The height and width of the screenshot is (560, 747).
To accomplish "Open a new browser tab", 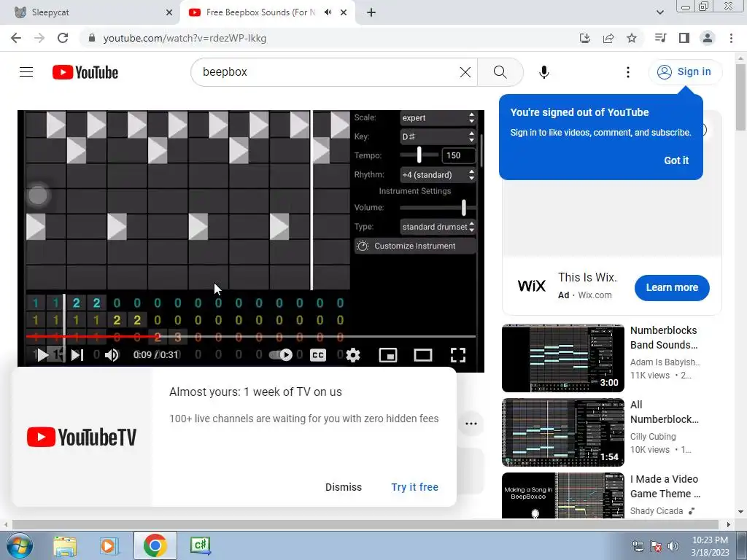I will click(371, 12).
